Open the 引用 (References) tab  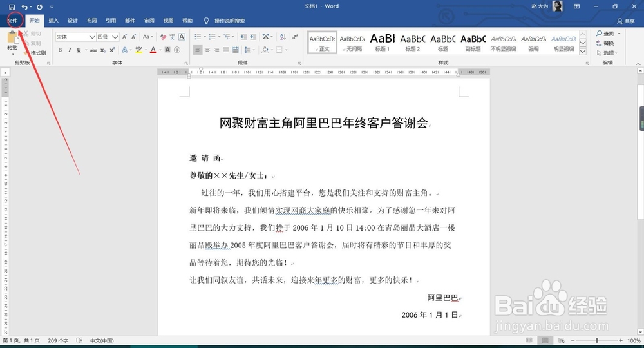(x=111, y=21)
